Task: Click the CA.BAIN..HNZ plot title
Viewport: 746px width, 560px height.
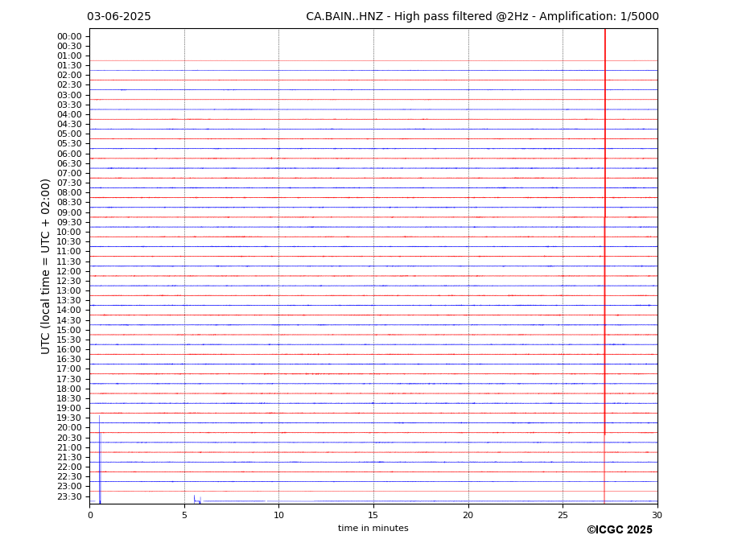Action: 482,17
